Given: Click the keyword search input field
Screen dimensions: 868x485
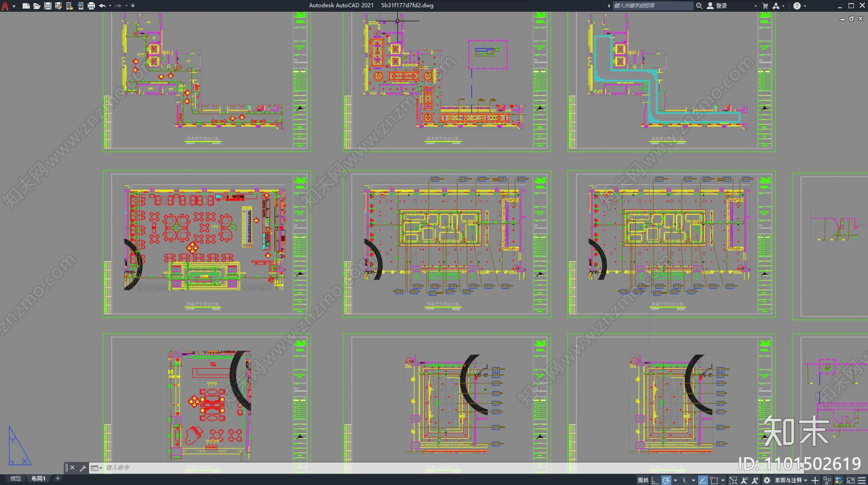Looking at the screenshot, I should pos(653,5).
